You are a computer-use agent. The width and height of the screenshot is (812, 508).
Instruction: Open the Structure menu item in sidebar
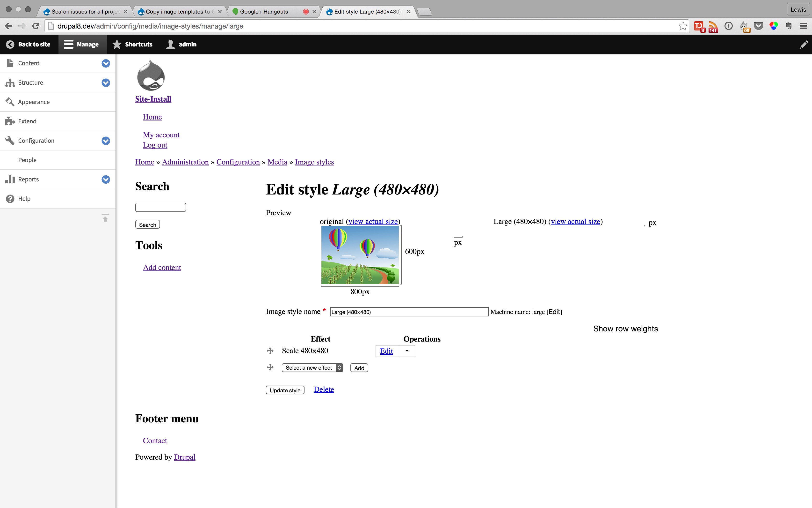pyautogui.click(x=30, y=83)
